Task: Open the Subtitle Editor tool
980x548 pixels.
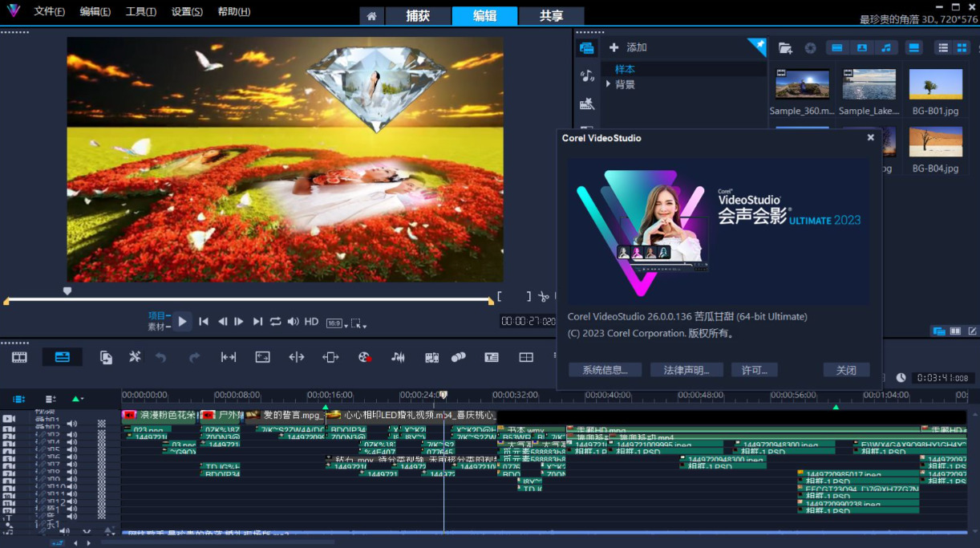Action: pos(492,358)
